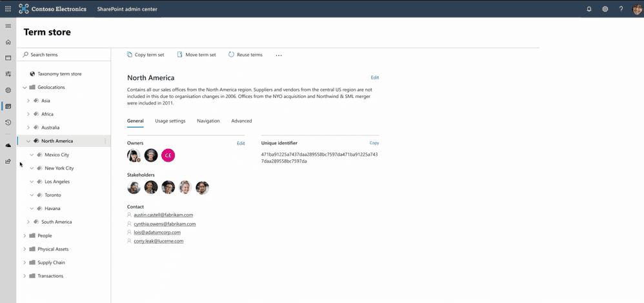Open the settings gear in header

[605, 8]
